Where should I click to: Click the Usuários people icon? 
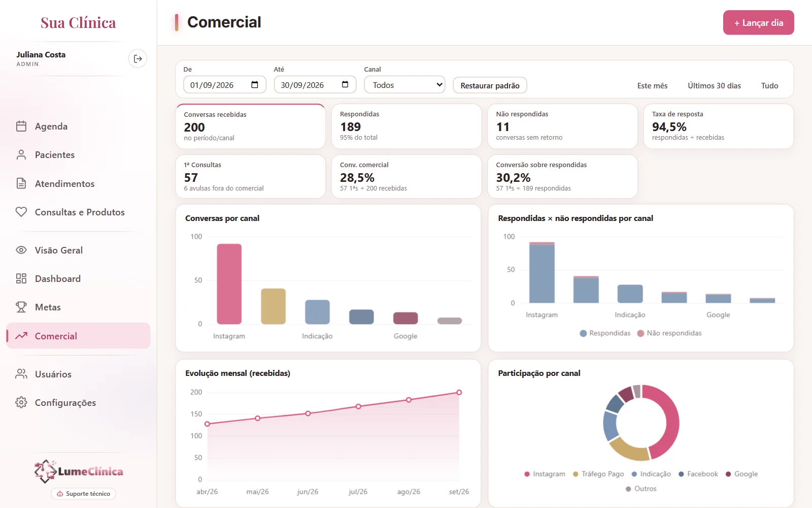pyautogui.click(x=21, y=374)
